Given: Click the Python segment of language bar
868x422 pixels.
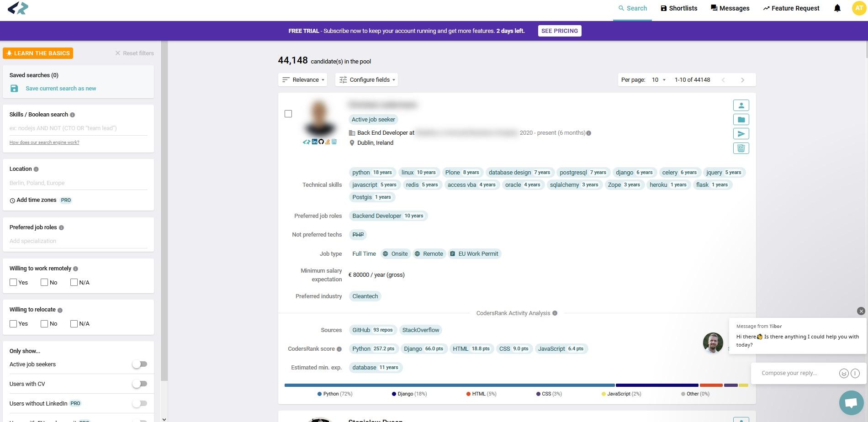Looking at the screenshot, I should 450,385.
